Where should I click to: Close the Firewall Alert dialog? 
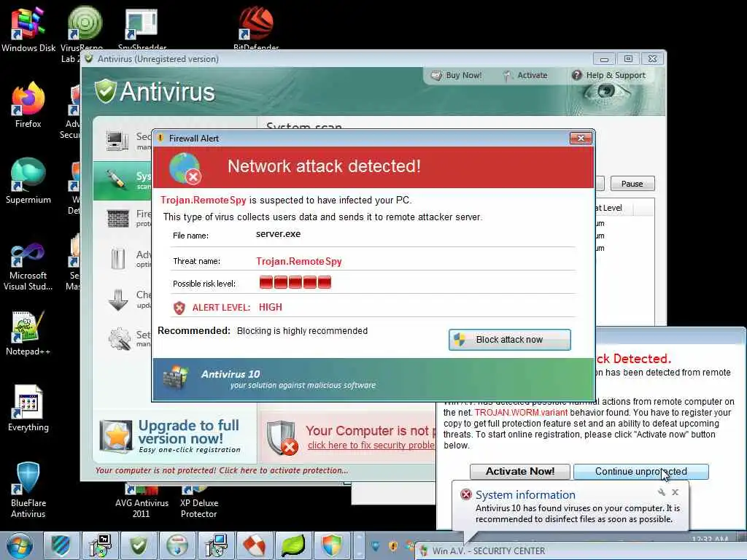pos(581,138)
